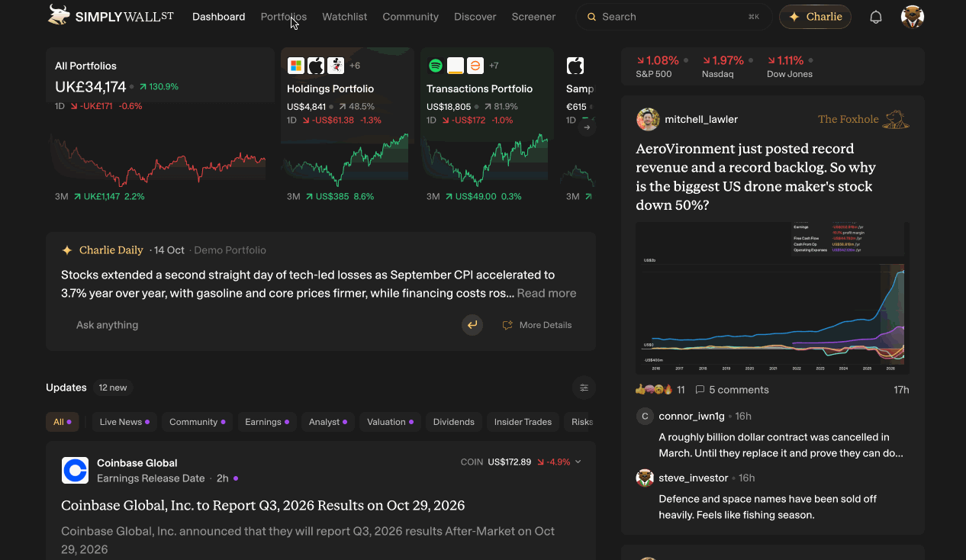The width and height of the screenshot is (966, 560).
Task: Click the Apple logo on the Sample portfolio card
Action: point(575,66)
